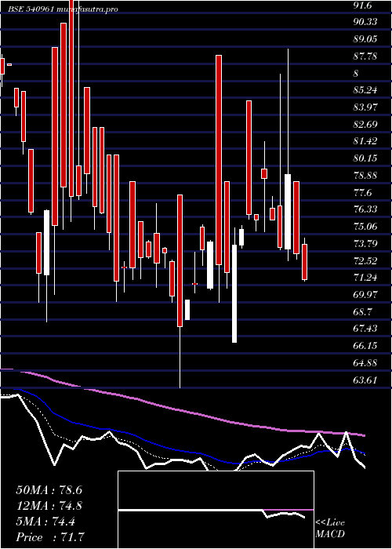Viewport: 392px width, 549px height.
Task: Click the 82.69 price level
Action: tap(365, 124)
